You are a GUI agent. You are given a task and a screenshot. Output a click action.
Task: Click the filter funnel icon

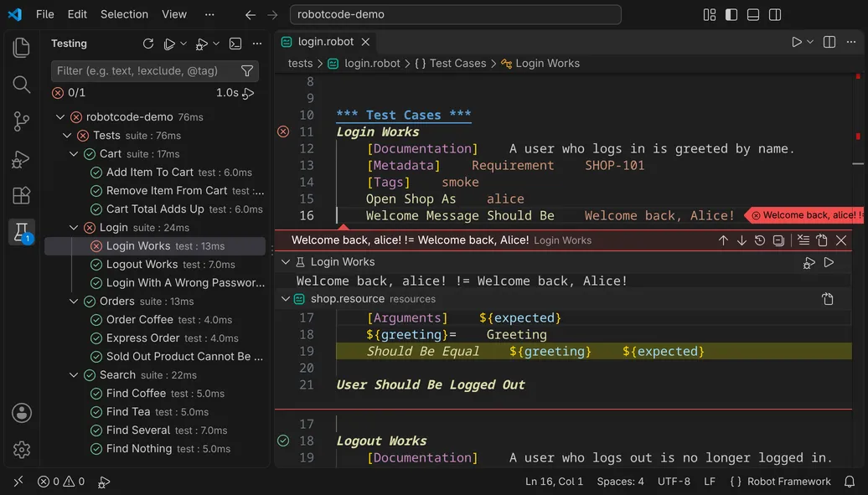pyautogui.click(x=247, y=71)
